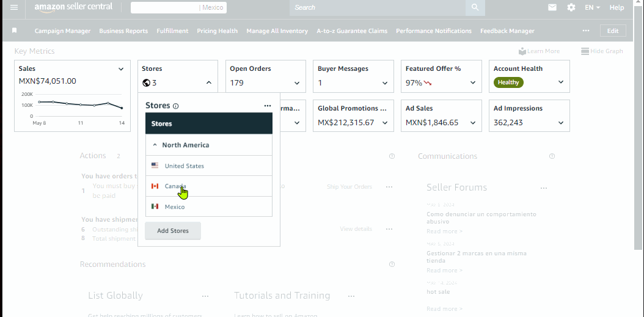The height and width of the screenshot is (317, 644).
Task: Select the United States store
Action: 208,166
